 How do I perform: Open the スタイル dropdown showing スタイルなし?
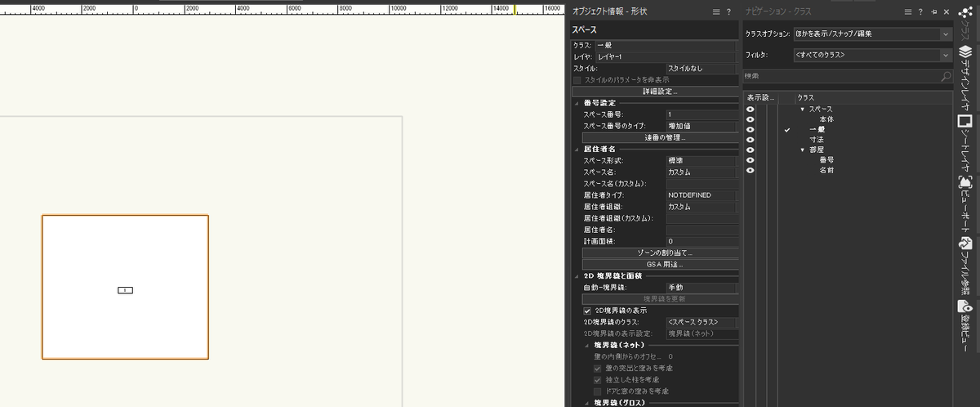[x=702, y=69]
